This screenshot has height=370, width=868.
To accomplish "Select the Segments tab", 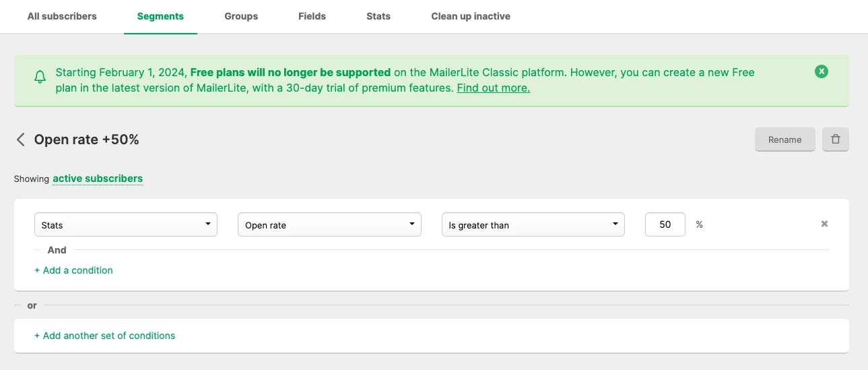I will 160,16.
